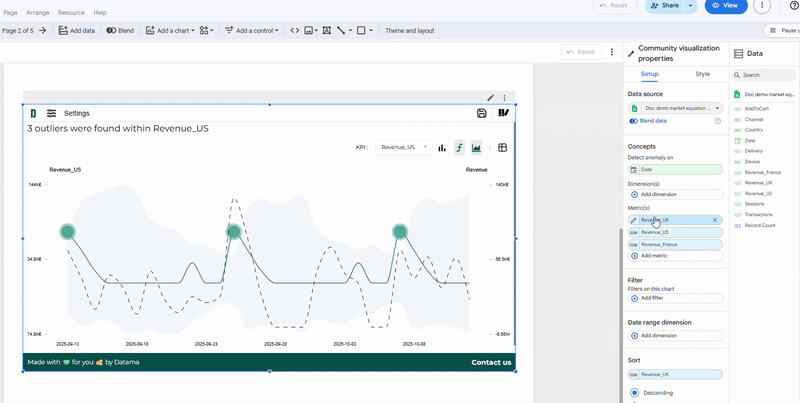This screenshot has height=403, width=800.
Task: Remove the Revenue_UK metric with X
Action: [715, 219]
